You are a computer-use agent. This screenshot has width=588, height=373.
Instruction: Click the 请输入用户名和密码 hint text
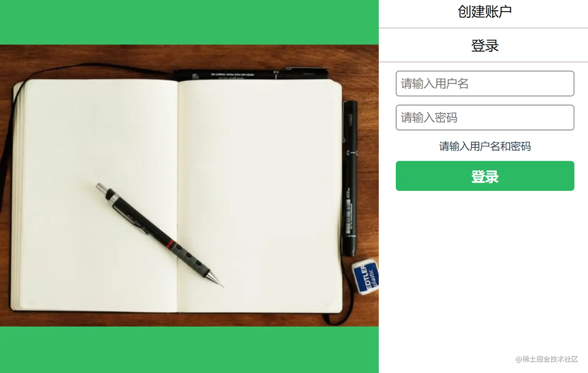485,146
